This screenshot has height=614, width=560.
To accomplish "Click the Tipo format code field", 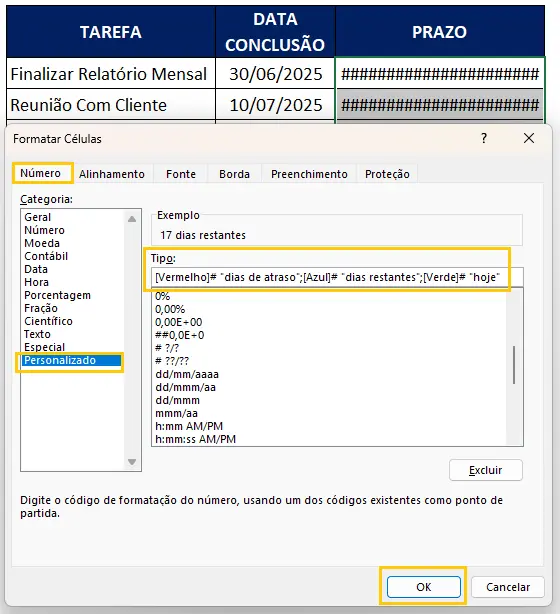I will (337, 277).
